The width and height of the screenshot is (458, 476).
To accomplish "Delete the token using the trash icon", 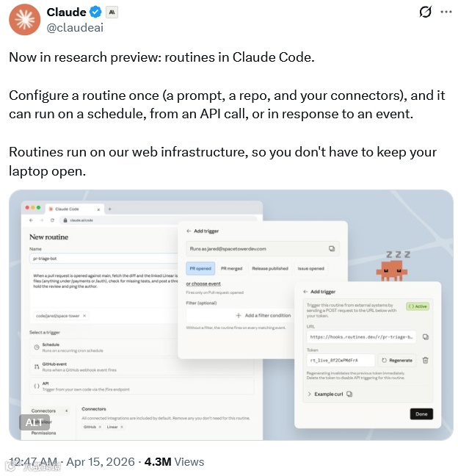I will (x=425, y=361).
